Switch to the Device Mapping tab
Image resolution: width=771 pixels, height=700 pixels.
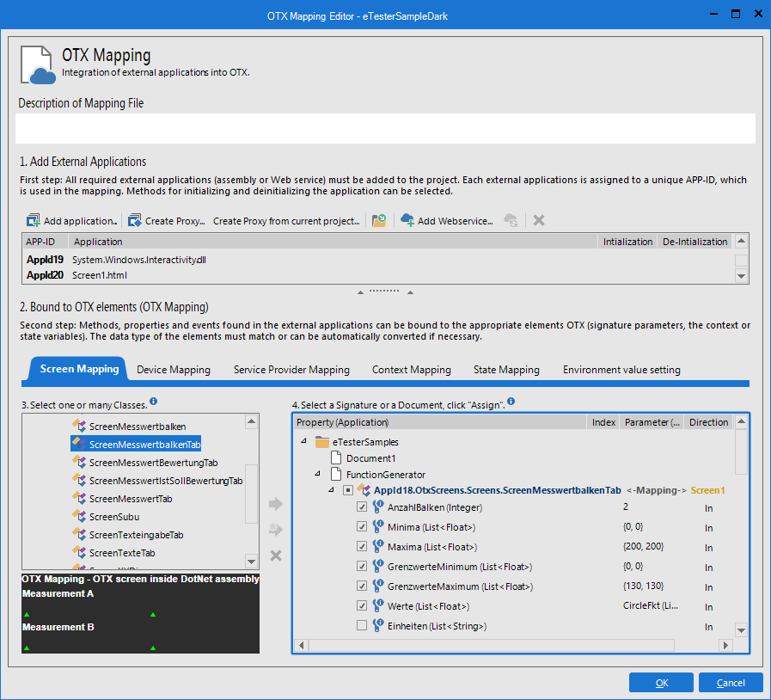click(x=174, y=368)
